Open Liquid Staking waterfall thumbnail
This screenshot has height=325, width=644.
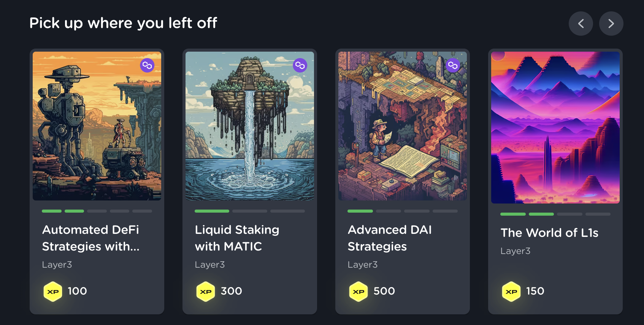(250, 126)
